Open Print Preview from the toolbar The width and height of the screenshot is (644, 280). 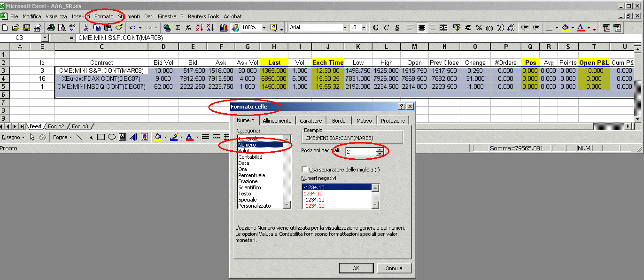[62, 28]
